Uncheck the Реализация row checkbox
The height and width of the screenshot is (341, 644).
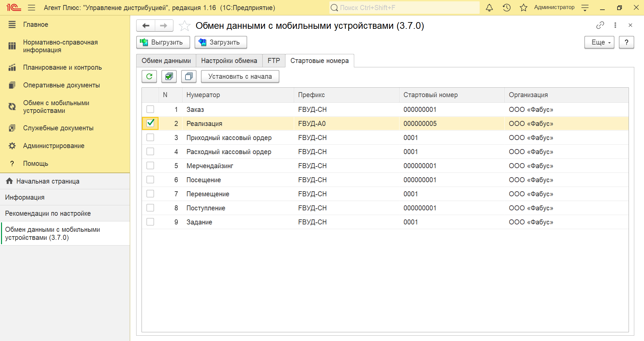click(150, 123)
